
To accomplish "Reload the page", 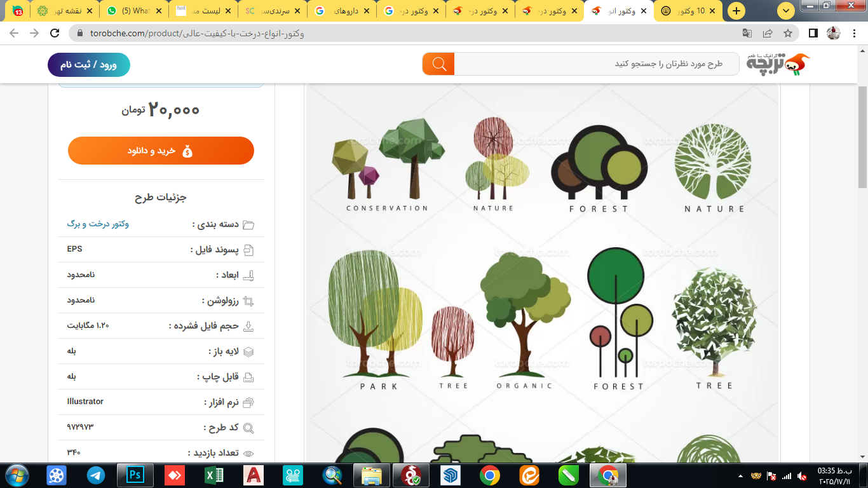I will tap(55, 33).
